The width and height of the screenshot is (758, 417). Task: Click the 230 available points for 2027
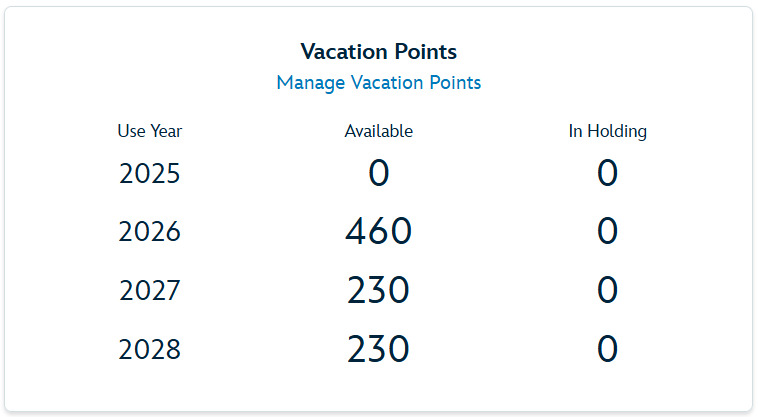378,291
